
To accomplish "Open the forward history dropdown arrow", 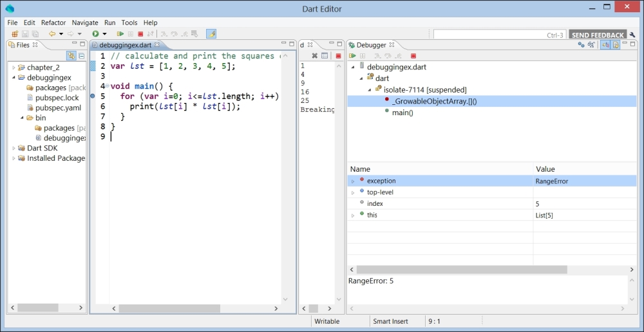I will coord(80,34).
